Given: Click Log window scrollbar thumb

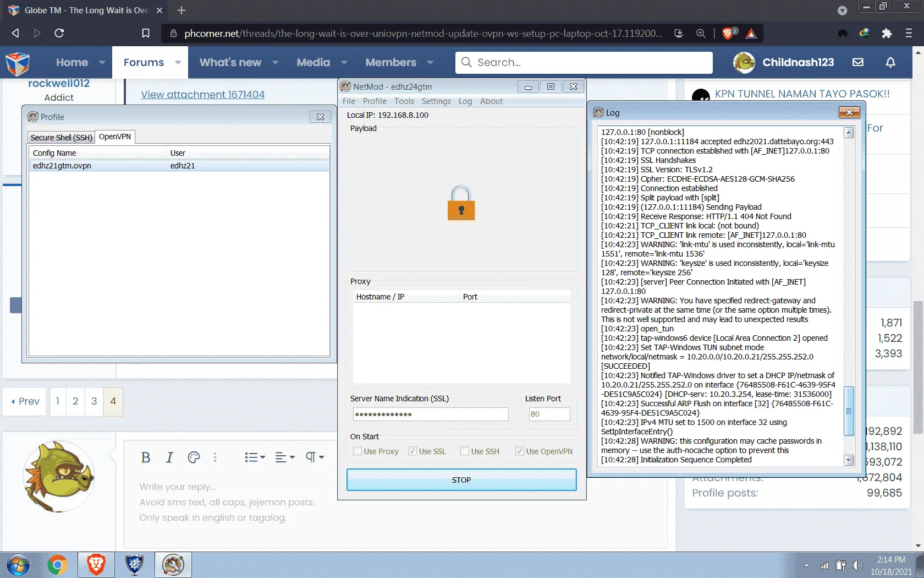Looking at the screenshot, I should (849, 411).
